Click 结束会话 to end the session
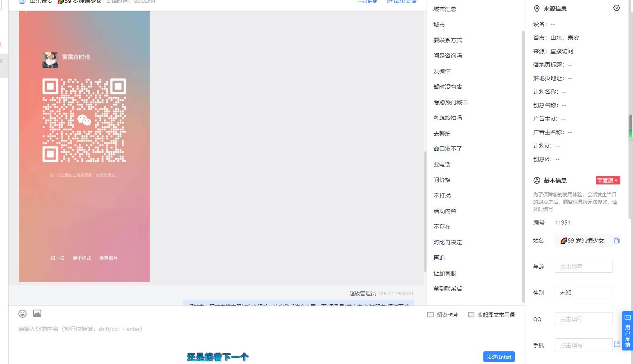Image resolution: width=633 pixels, height=364 pixels. pos(402,2)
